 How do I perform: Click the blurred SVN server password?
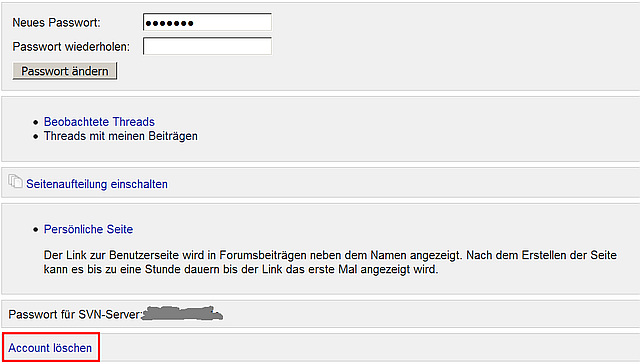(x=182, y=313)
